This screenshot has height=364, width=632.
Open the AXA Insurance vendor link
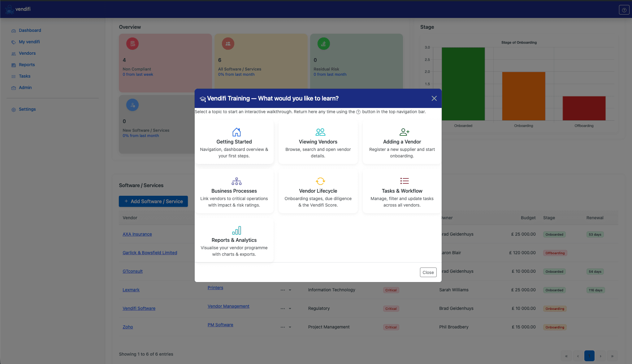[x=137, y=234]
